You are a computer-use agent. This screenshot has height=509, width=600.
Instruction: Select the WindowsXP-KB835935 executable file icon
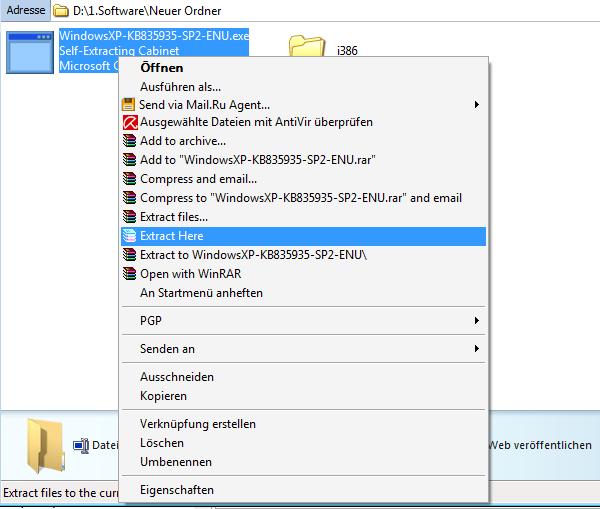coord(30,52)
